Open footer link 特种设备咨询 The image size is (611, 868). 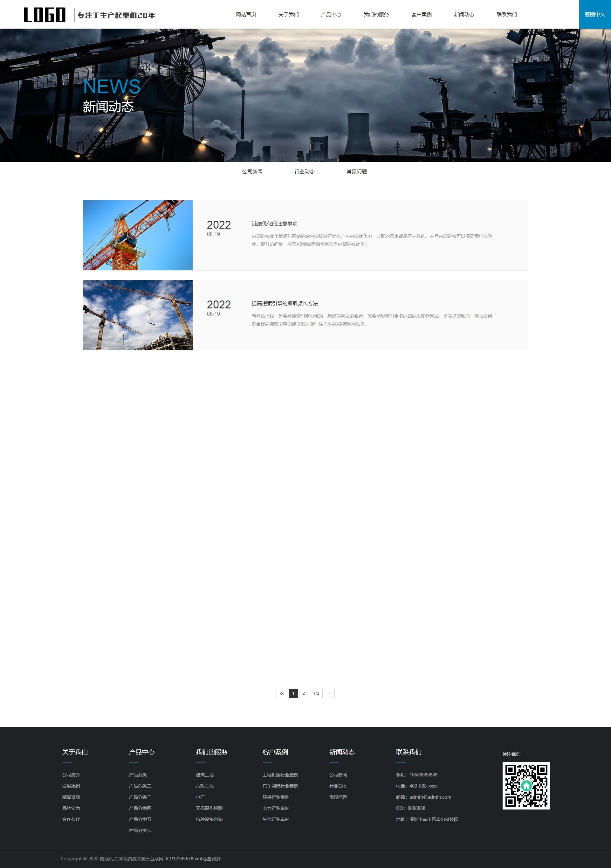[209, 819]
